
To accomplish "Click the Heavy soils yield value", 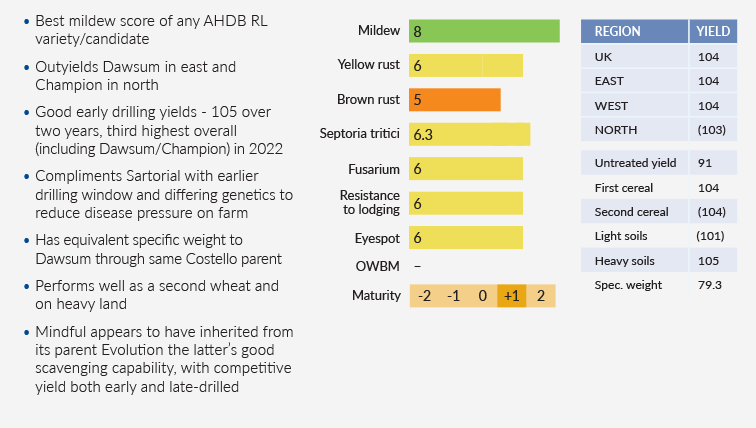I will (708, 260).
